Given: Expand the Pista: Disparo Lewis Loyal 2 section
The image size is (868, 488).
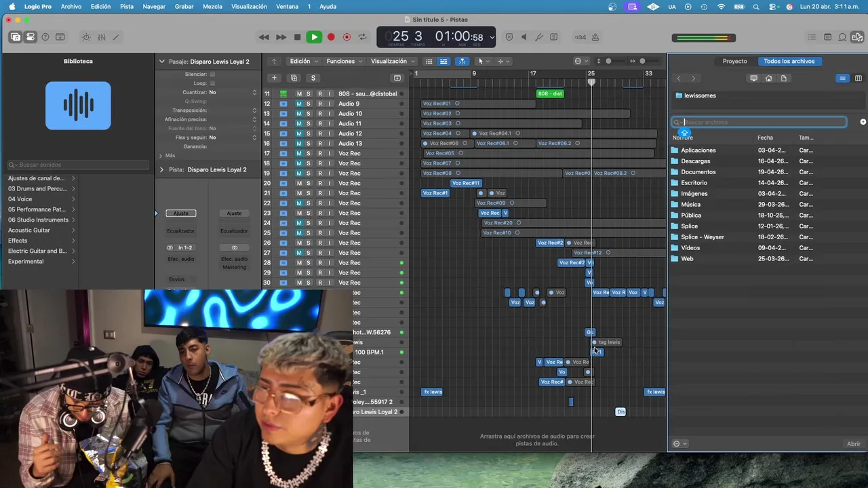Looking at the screenshot, I should coord(161,169).
